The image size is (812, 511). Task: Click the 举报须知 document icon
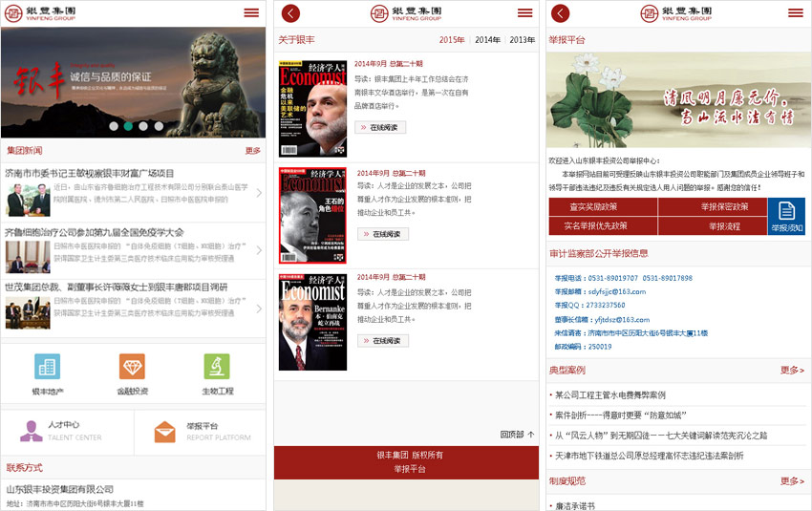point(786,216)
